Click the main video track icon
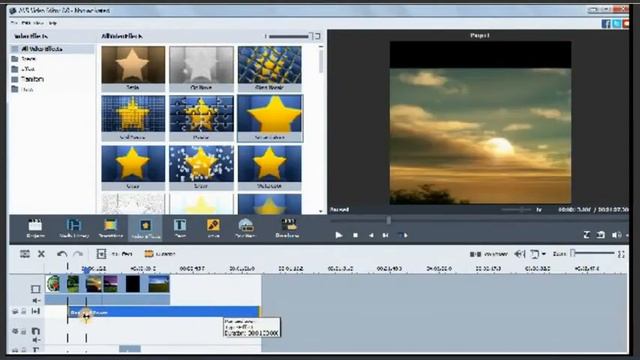The width and height of the screenshot is (640, 360). 36,289
